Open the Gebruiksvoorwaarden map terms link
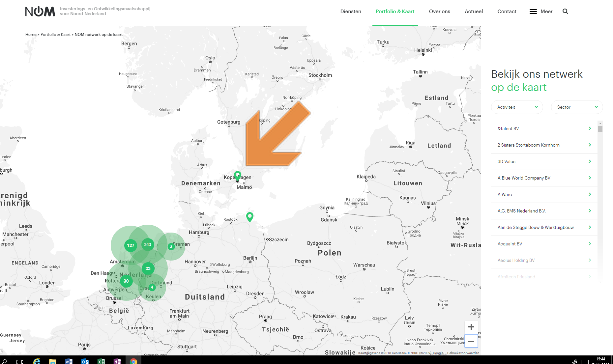Image resolution: width=613 pixels, height=364 pixels. [x=463, y=353]
